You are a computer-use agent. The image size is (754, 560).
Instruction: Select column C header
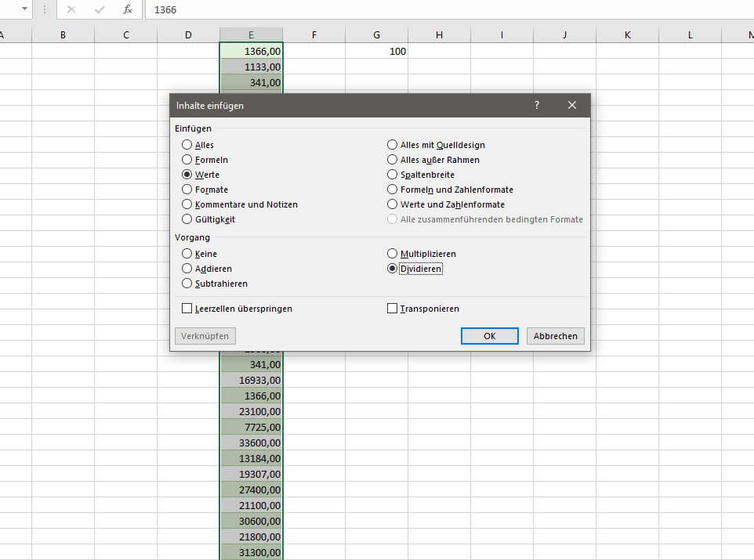pos(126,34)
